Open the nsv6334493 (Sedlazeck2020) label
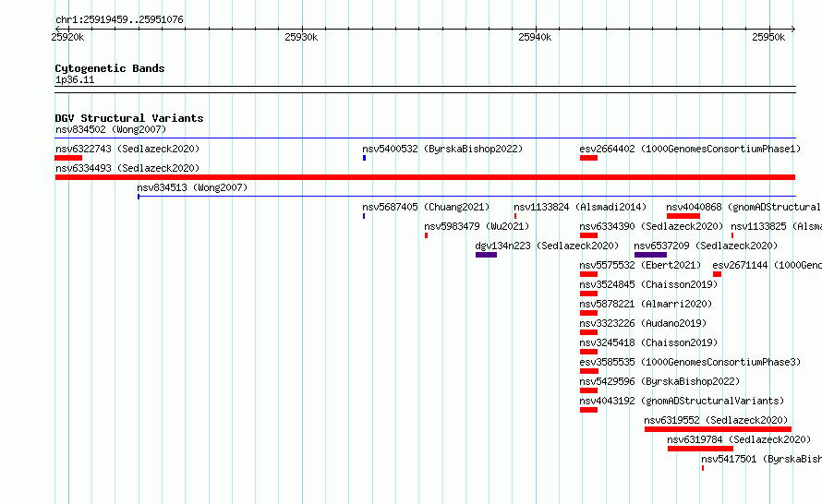This screenshot has height=504, width=822. (127, 168)
